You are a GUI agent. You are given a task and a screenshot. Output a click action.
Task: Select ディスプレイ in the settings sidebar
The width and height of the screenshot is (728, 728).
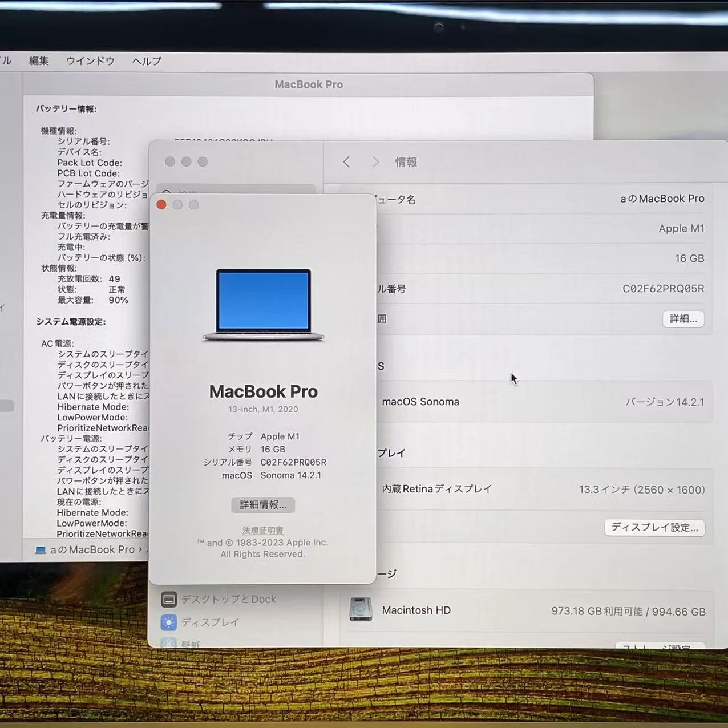[x=212, y=622]
